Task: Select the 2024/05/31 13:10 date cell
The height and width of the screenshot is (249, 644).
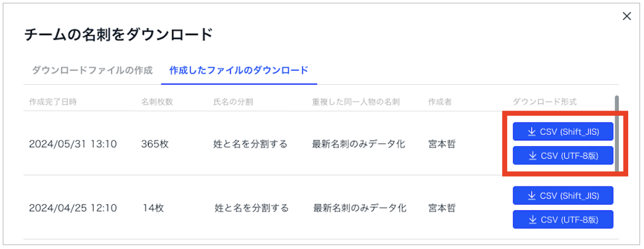Action: [x=72, y=144]
